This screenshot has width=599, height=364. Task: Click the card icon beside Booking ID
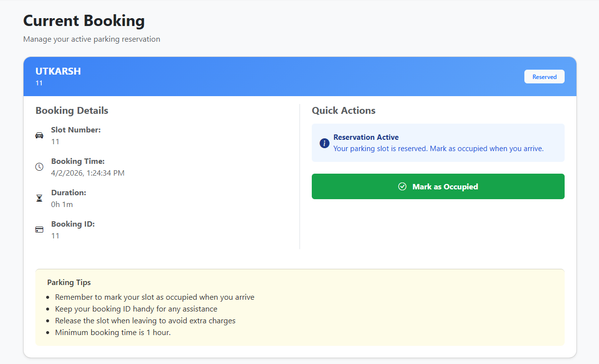(39, 230)
